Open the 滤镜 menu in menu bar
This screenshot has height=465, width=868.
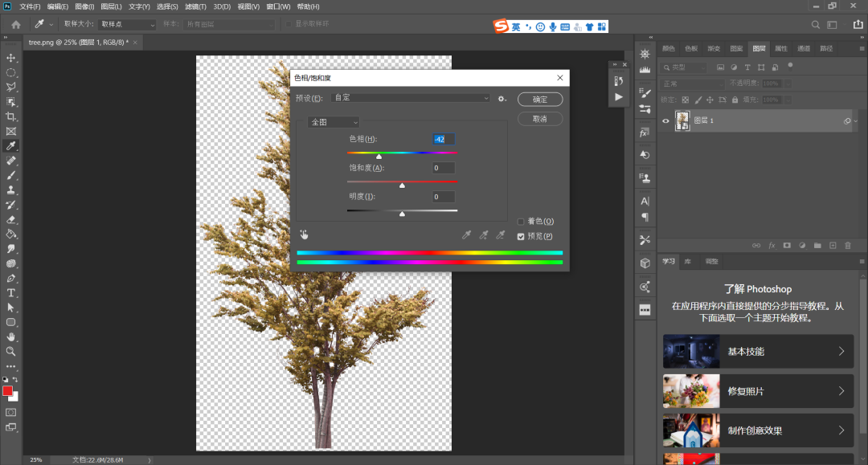195,6
